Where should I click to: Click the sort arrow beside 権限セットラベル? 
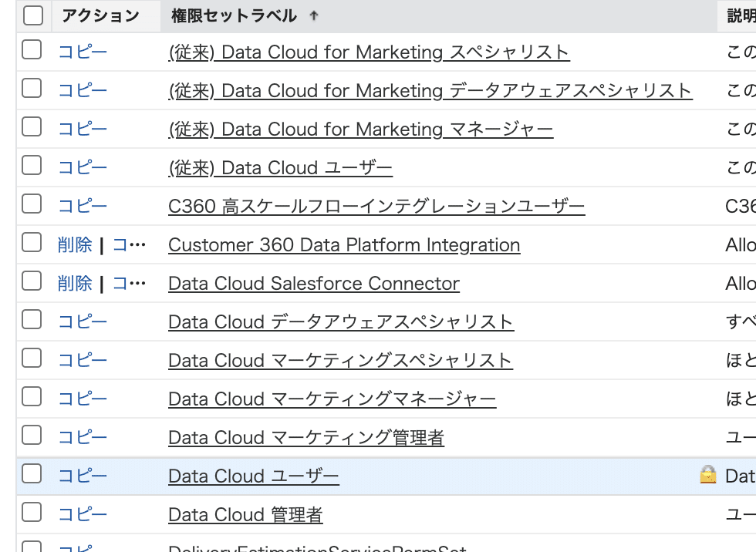314,16
